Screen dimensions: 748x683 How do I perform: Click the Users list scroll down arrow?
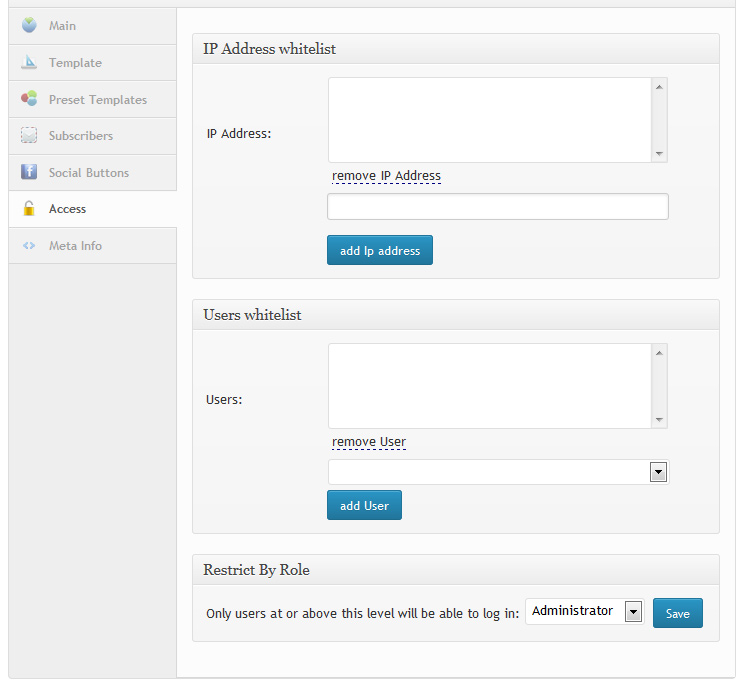click(x=659, y=420)
